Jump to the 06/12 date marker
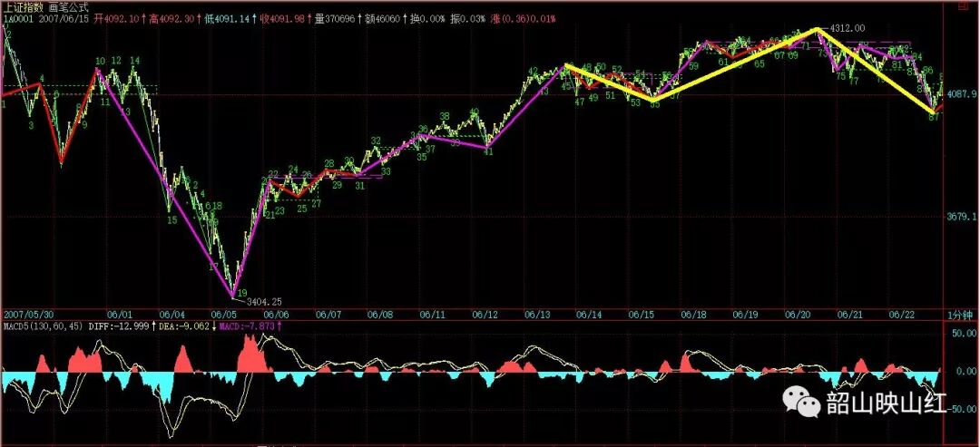This screenshot has width=980, height=447. click(x=485, y=313)
